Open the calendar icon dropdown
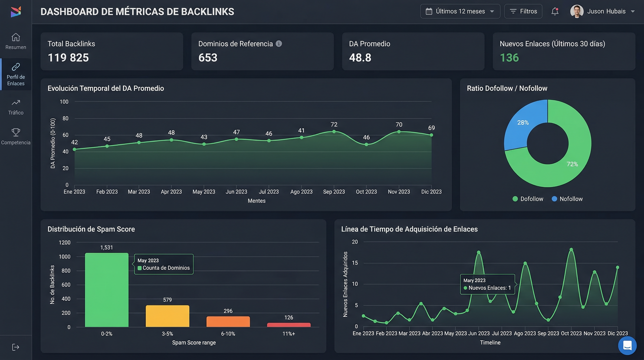 click(x=428, y=11)
